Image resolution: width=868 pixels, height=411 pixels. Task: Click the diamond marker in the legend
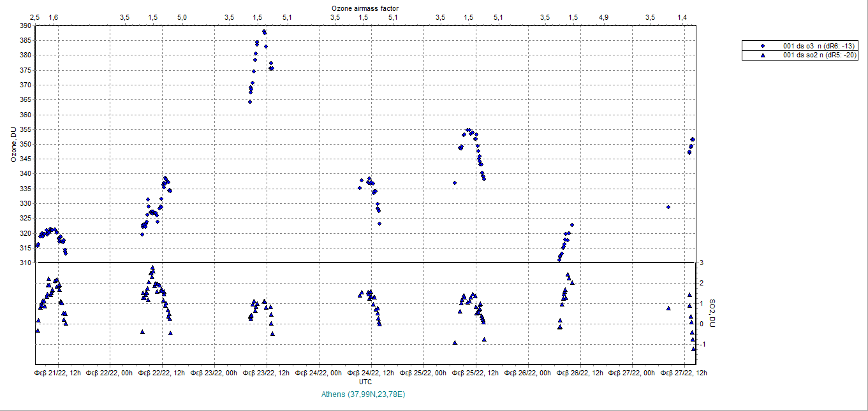[762, 47]
